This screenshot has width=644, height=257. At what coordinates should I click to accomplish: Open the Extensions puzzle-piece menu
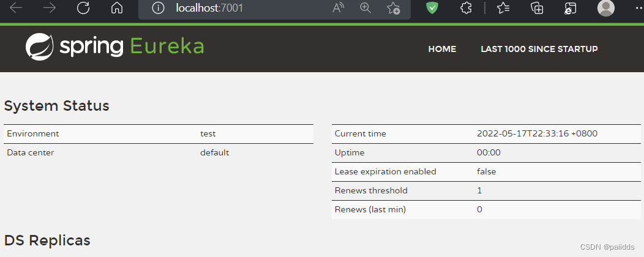tap(466, 8)
